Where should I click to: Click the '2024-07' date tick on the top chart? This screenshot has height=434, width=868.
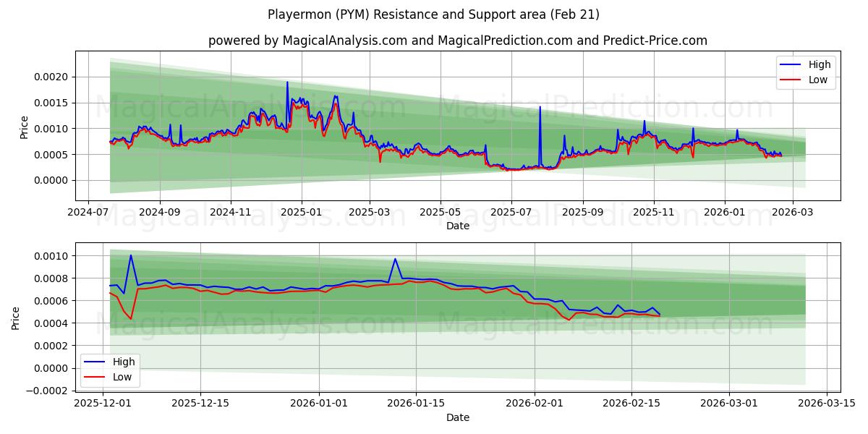coord(88,212)
